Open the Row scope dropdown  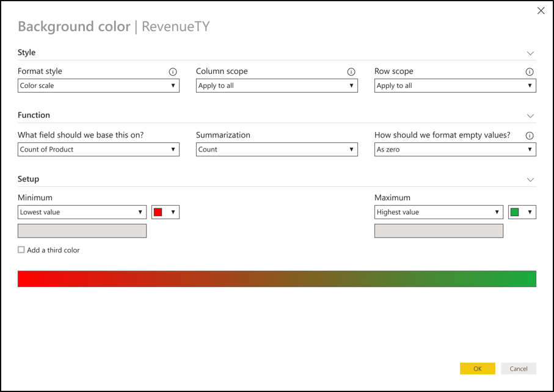[x=455, y=85]
